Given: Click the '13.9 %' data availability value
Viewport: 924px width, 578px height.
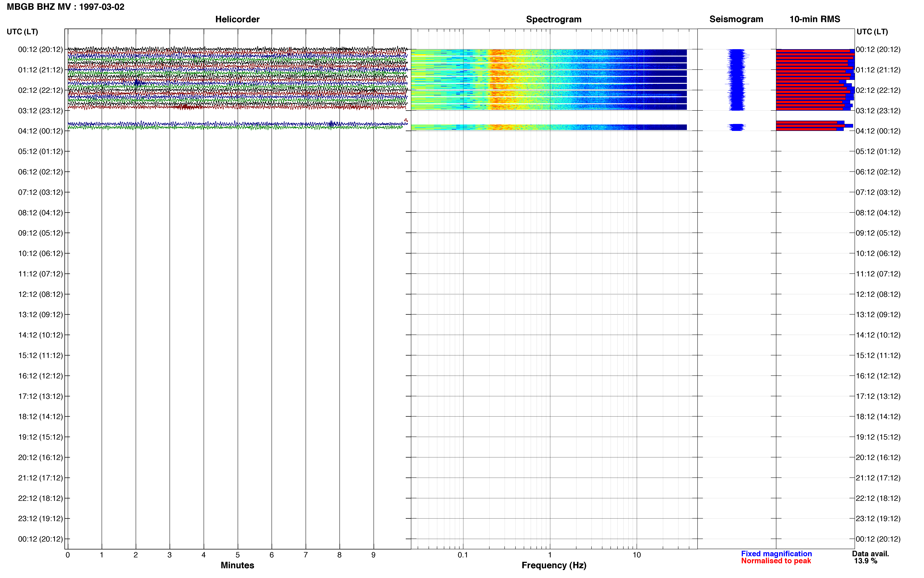Looking at the screenshot, I should pos(865,561).
